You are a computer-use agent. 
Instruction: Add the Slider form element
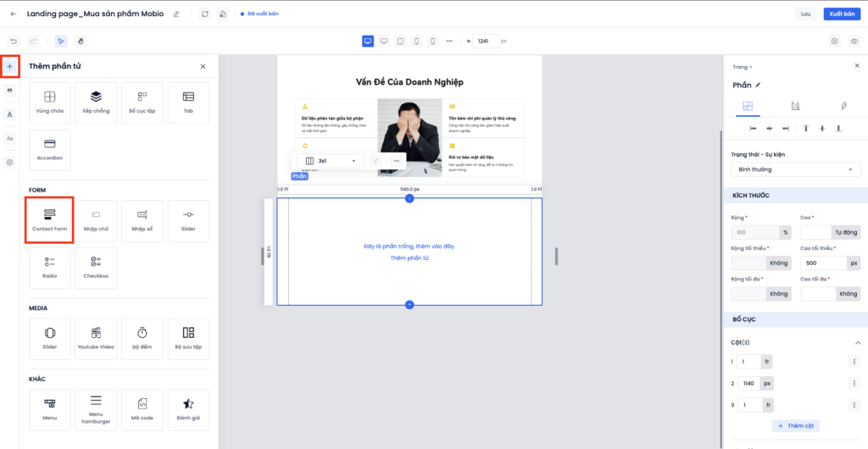pyautogui.click(x=188, y=220)
